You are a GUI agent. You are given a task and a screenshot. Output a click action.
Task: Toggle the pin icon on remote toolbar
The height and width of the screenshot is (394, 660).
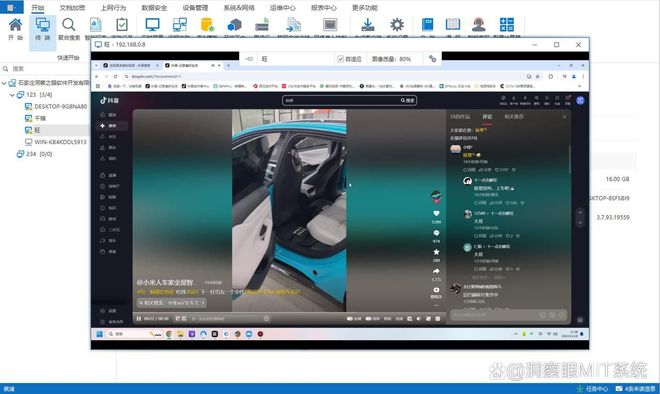point(249,59)
